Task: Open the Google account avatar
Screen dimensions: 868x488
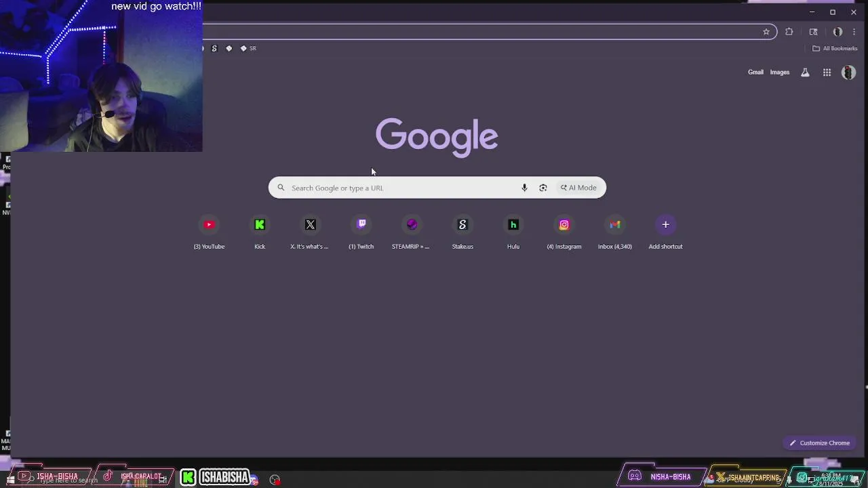Action: (x=848, y=73)
